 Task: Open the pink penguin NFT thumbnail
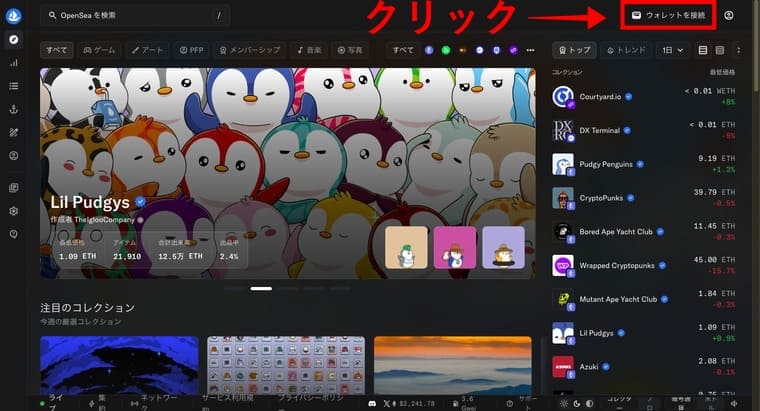(455, 247)
